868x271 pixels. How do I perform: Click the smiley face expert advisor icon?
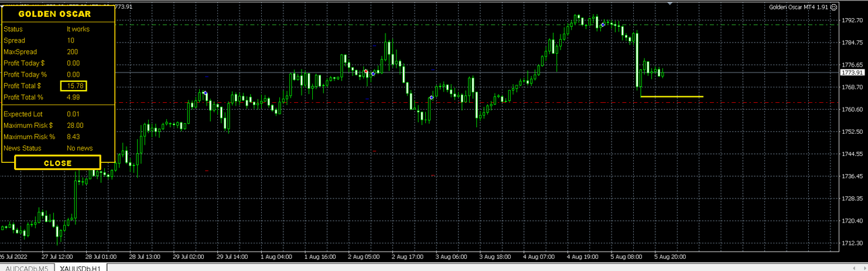(x=834, y=7)
